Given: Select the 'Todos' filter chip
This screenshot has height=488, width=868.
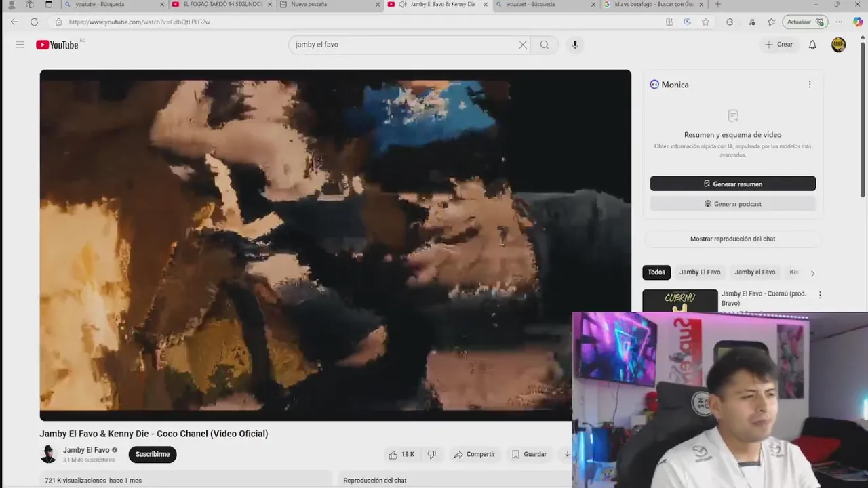Looking at the screenshot, I should 656,272.
